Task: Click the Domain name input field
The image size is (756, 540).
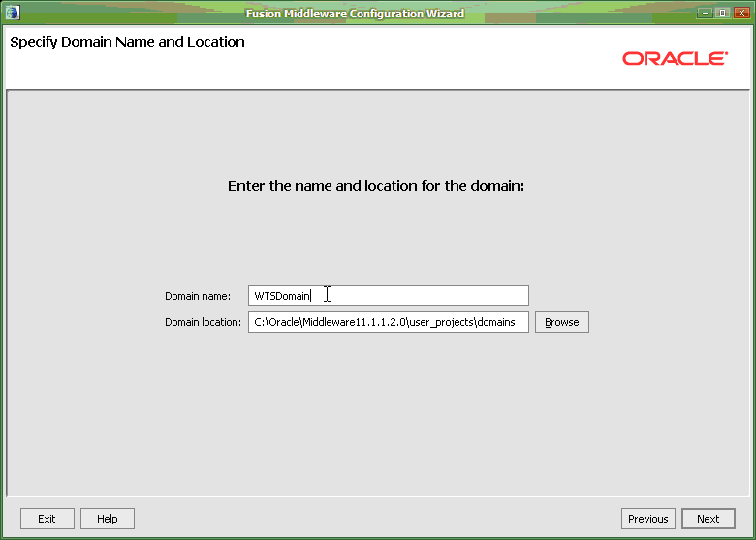Action: (x=388, y=296)
